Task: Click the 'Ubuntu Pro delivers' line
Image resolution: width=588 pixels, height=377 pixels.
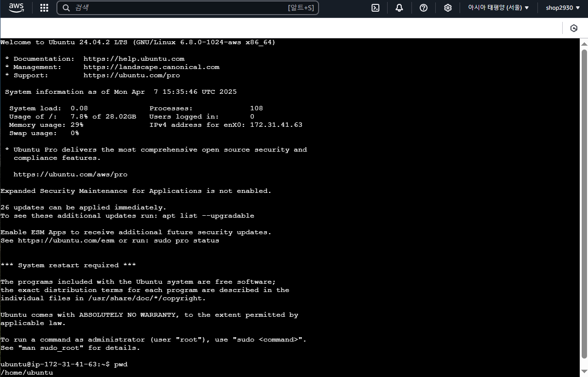Action: coord(156,150)
